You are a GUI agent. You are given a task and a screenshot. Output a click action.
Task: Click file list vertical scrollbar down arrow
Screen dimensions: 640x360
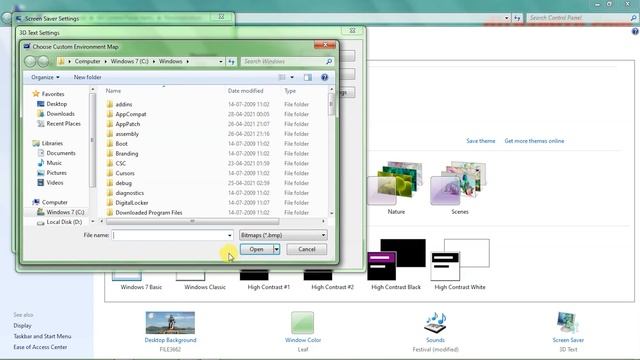(331, 213)
